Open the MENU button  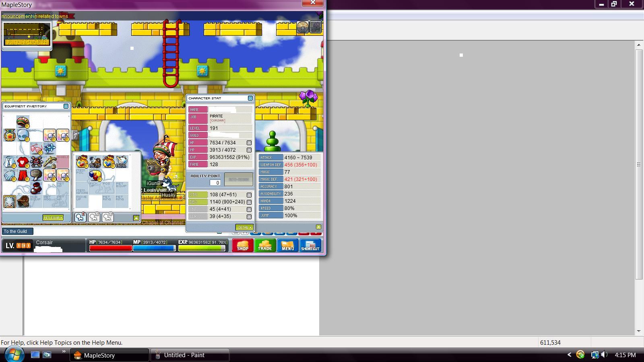tap(287, 245)
